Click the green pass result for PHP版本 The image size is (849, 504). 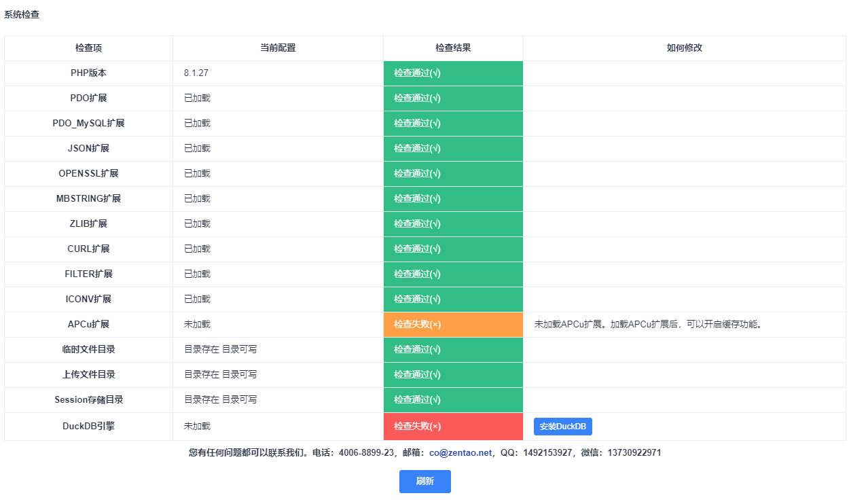[x=453, y=73]
